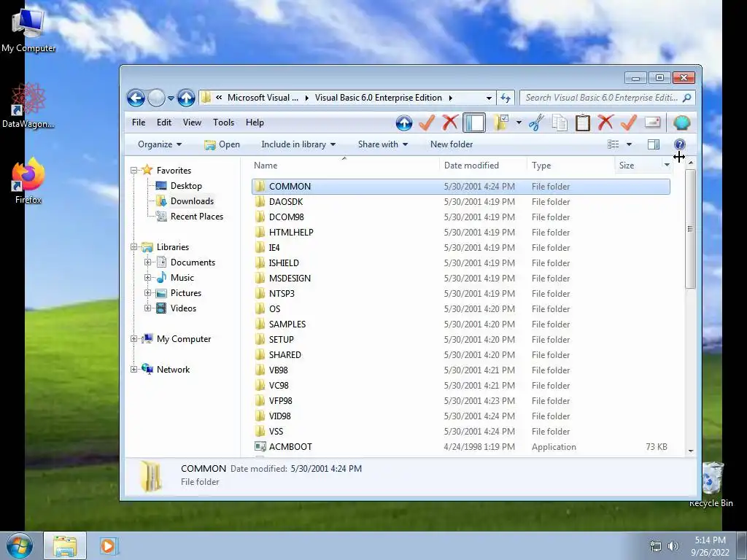Click the Paste clipboard icon
The width and height of the screenshot is (747, 560).
[x=583, y=122]
